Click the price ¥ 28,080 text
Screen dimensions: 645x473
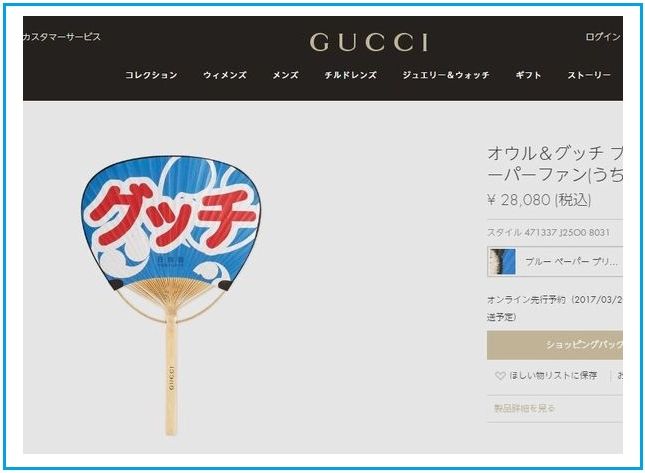point(539,200)
